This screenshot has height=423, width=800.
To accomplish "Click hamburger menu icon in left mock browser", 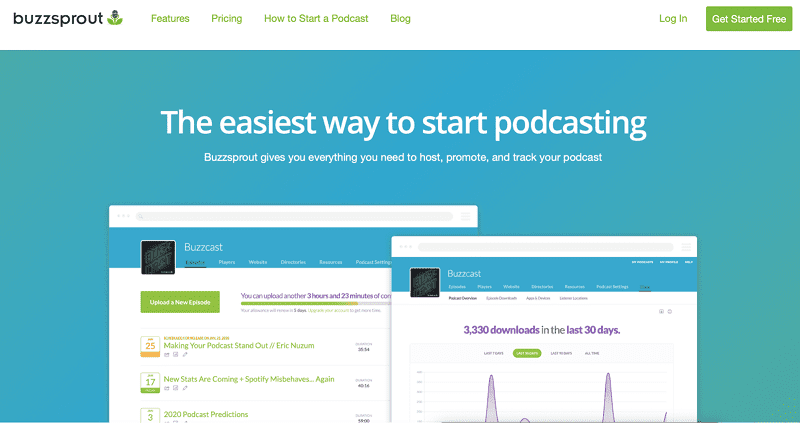I will coord(465,216).
